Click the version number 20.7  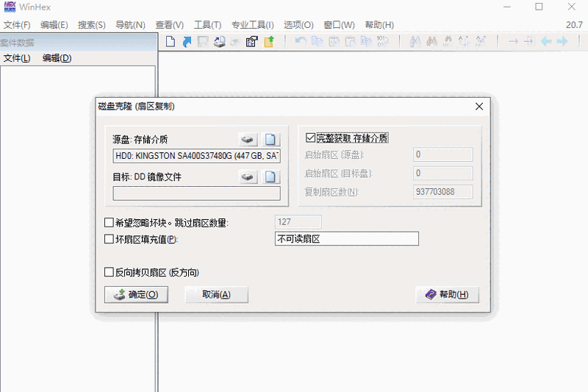(x=574, y=25)
